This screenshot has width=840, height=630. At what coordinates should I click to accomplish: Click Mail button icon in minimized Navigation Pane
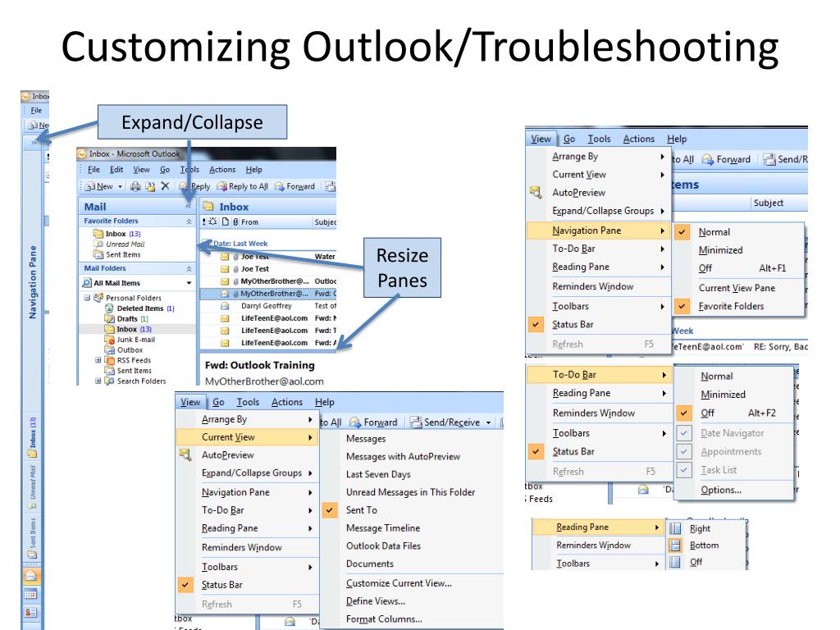31,576
